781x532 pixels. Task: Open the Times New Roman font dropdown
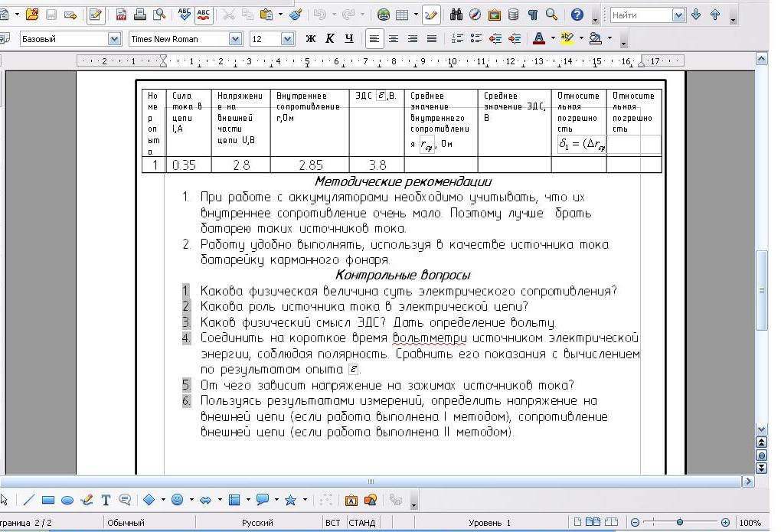coord(235,39)
